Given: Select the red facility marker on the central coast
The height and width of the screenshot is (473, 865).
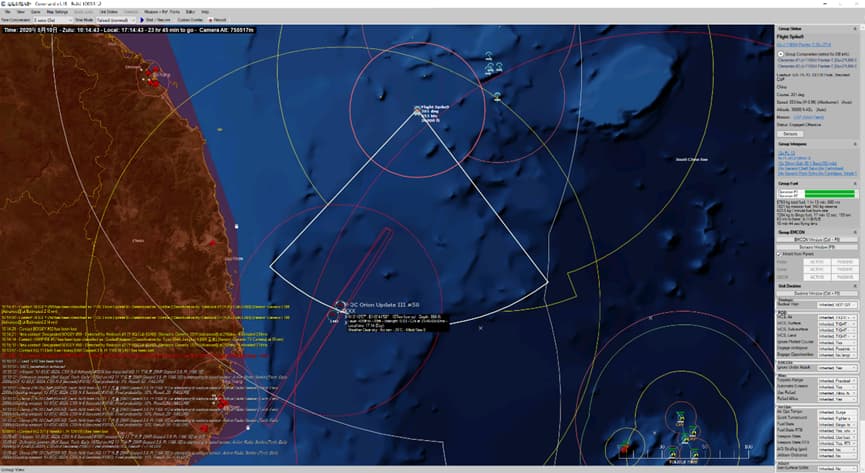Looking at the screenshot, I should pos(213,242).
